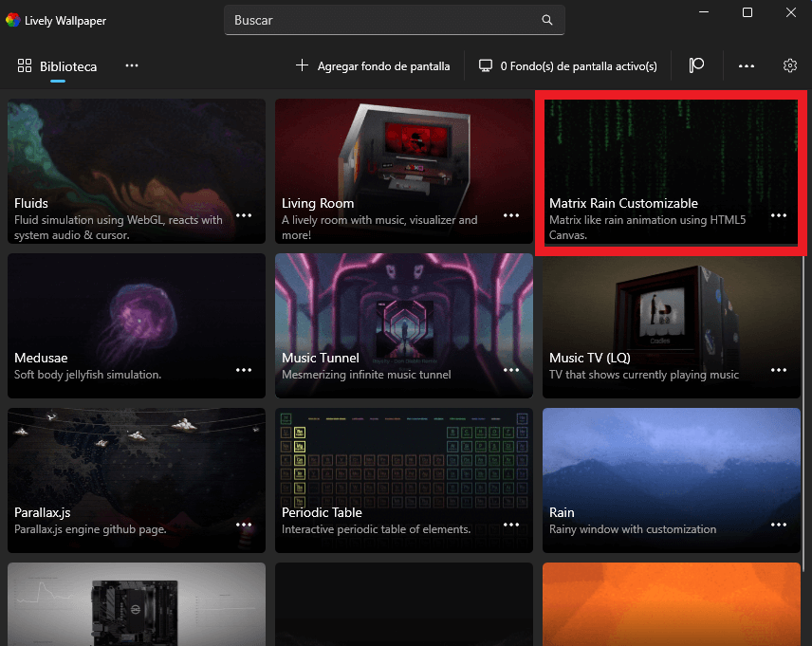Click 'Interactive periodic table of elements.' text
The width and height of the screenshot is (812, 646).
coord(376,529)
